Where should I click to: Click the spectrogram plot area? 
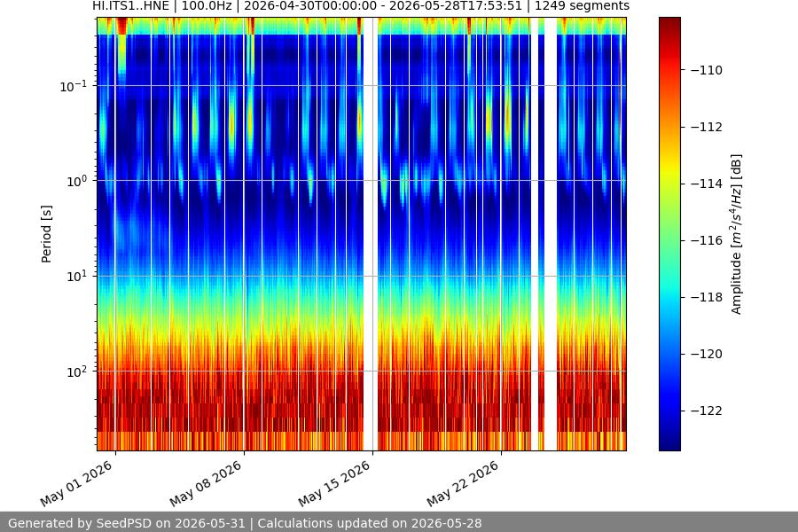point(362,234)
